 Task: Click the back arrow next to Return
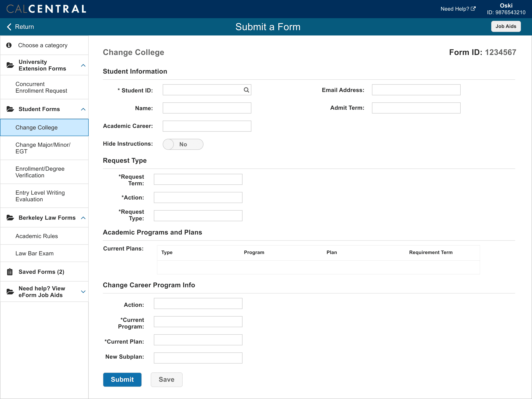(9, 27)
